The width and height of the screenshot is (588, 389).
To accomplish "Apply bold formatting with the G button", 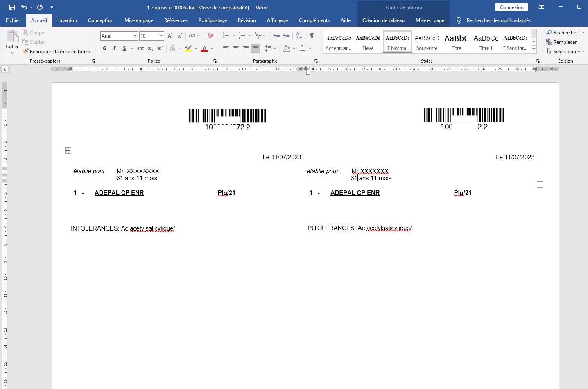I will coord(104,48).
